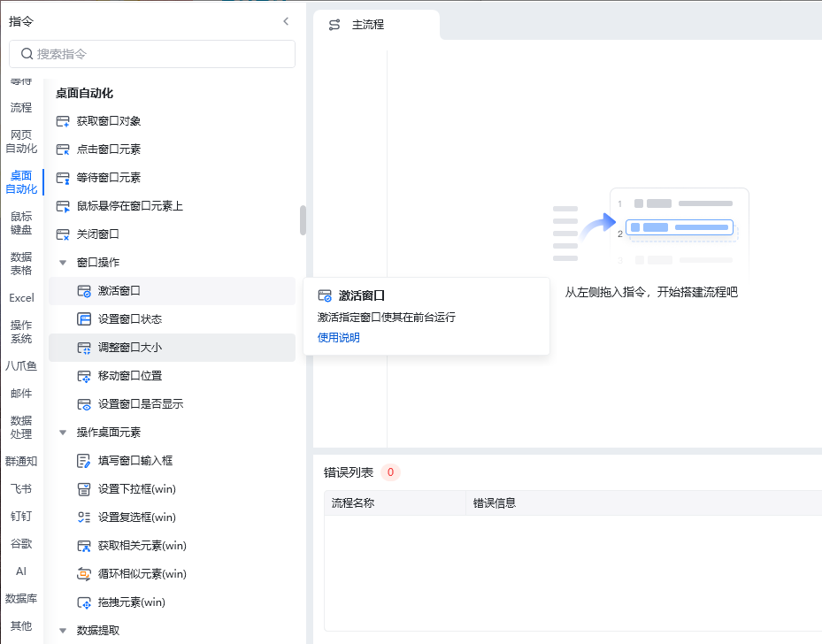Collapse the 窗口操作 group
The height and width of the screenshot is (644, 822).
[63, 263]
